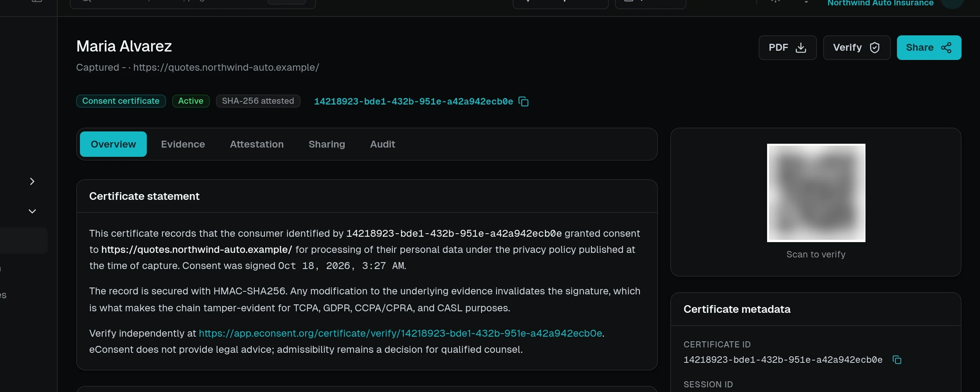Click the "SHA-256 attested" badge
Screen dimensions: 980x392
coord(258,101)
